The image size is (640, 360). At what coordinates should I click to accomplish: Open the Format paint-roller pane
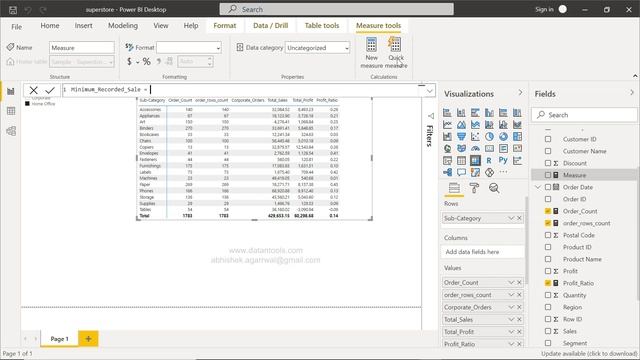tap(474, 188)
